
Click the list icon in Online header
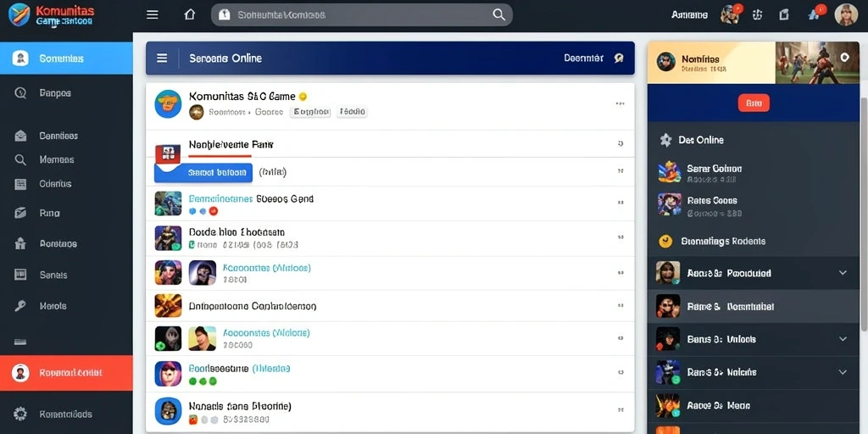162,58
